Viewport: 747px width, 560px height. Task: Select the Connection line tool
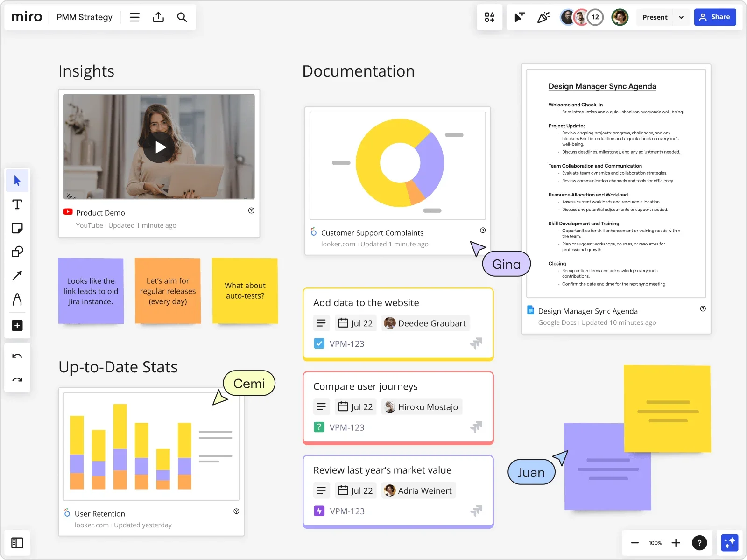[17, 275]
